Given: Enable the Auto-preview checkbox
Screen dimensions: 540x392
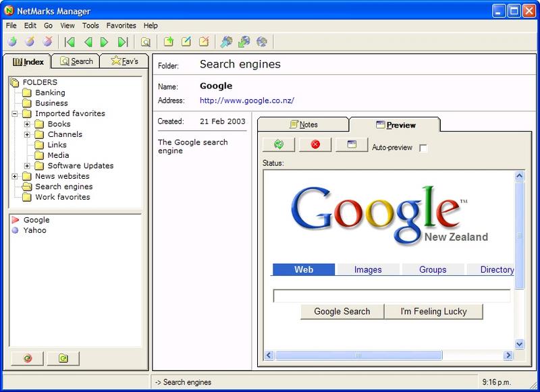Looking at the screenshot, I should coord(423,148).
